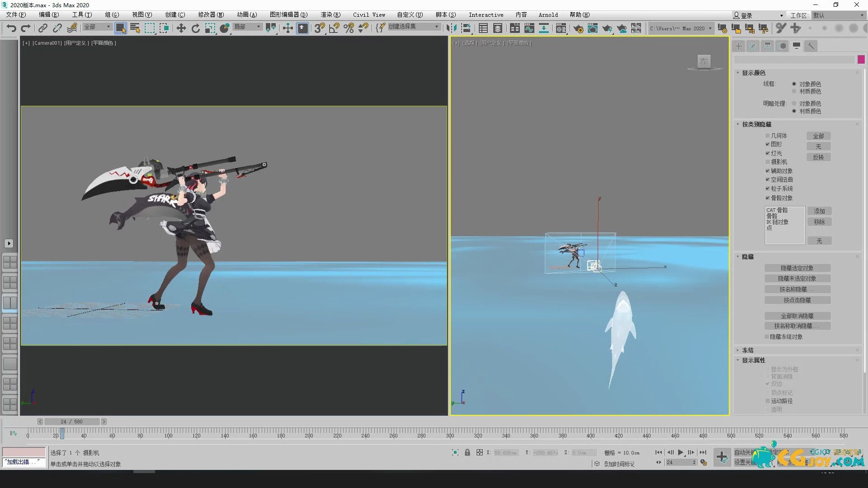Select 材质颜色 radio for 线框

(x=794, y=91)
